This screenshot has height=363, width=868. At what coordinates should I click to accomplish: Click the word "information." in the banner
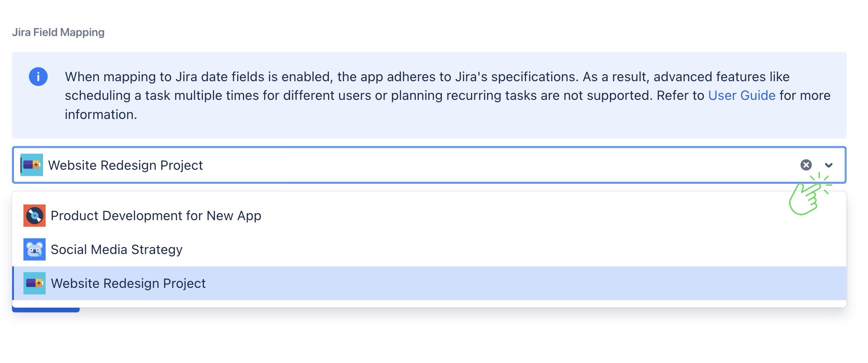pos(101,115)
